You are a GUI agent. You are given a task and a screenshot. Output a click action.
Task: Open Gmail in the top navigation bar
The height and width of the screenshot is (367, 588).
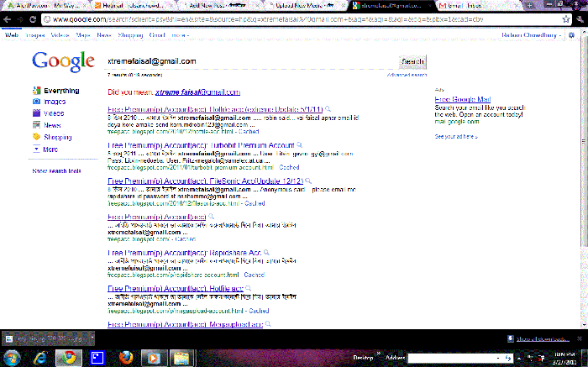(157, 35)
